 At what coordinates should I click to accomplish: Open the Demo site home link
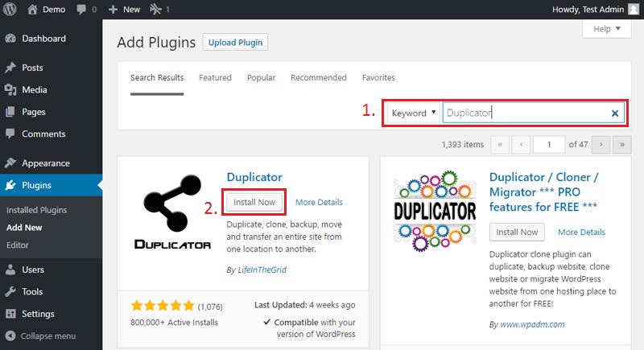(x=46, y=9)
